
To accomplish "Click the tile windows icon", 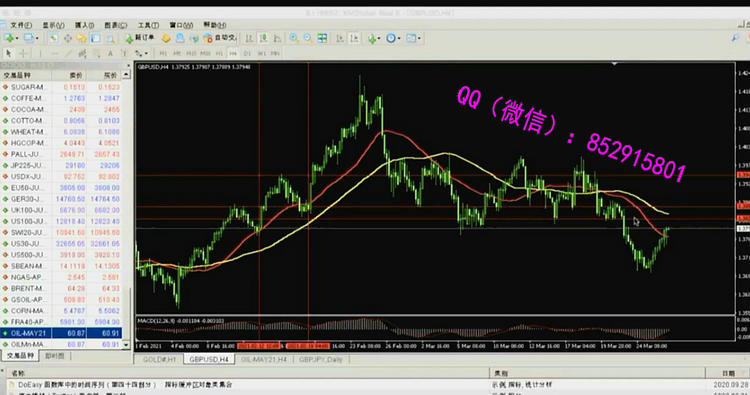I will (322, 38).
